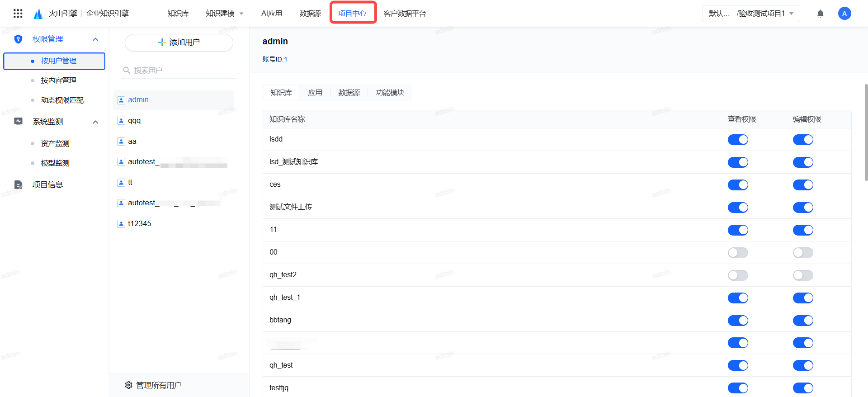Click the permission management shield icon
The image size is (868, 397).
click(x=18, y=39)
